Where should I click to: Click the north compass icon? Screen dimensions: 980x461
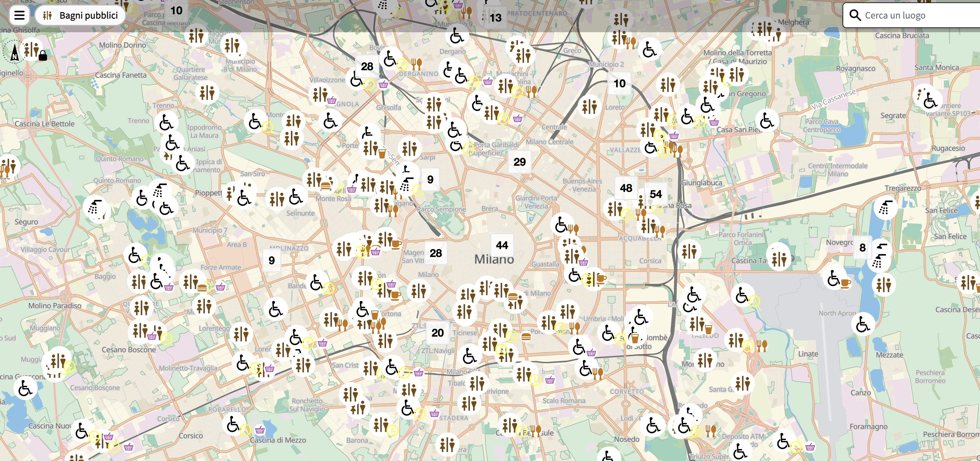(14, 52)
